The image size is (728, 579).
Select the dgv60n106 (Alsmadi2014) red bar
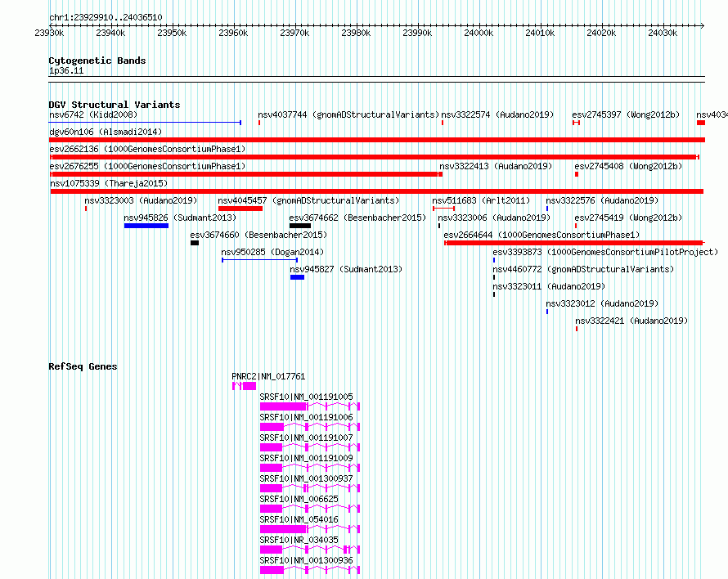coord(377,140)
